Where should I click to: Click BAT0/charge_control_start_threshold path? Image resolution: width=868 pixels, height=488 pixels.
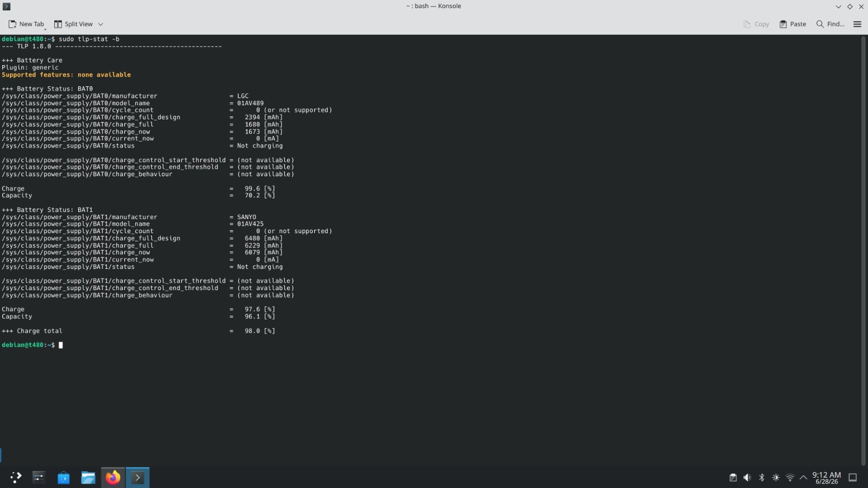113,160
